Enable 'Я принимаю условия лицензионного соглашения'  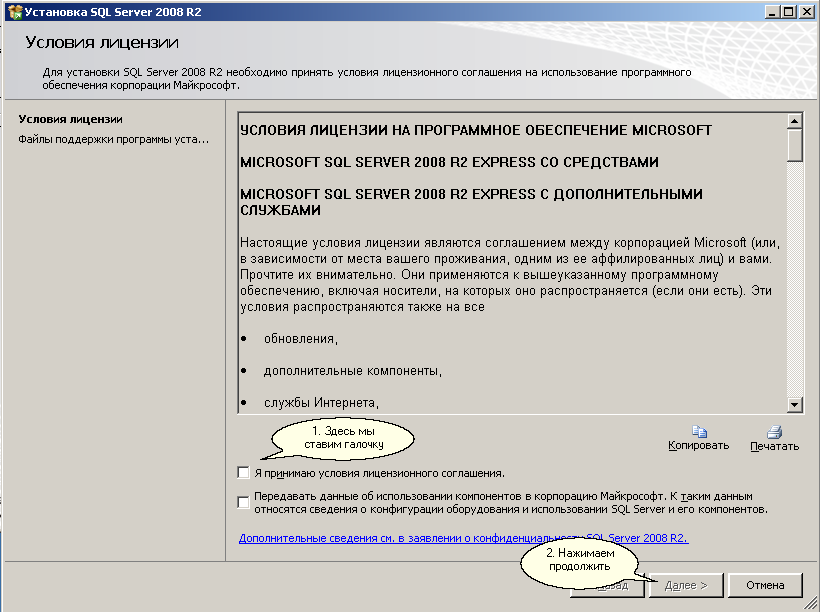click(x=242, y=472)
